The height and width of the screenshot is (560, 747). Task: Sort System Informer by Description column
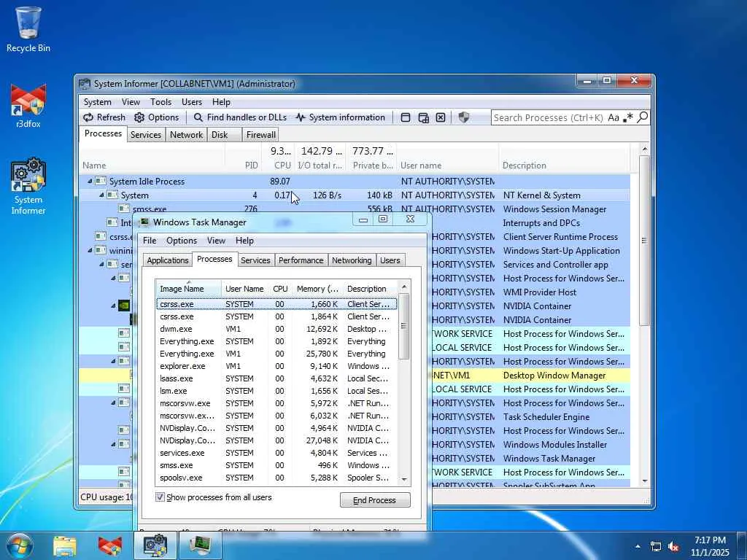(564, 166)
